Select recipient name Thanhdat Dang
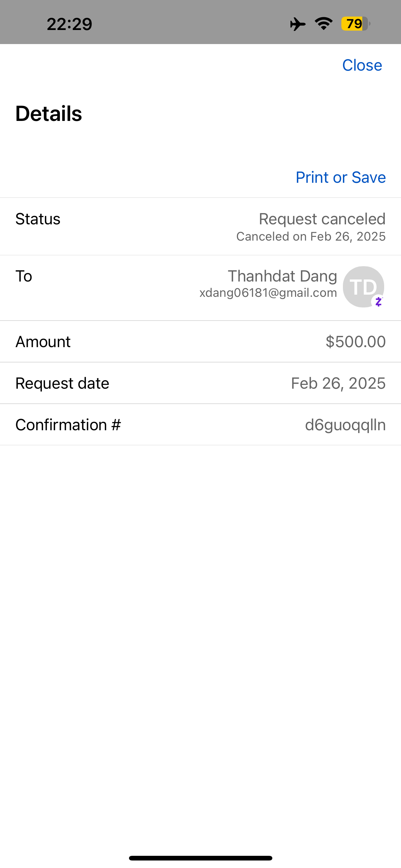The image size is (401, 868). coord(283,276)
